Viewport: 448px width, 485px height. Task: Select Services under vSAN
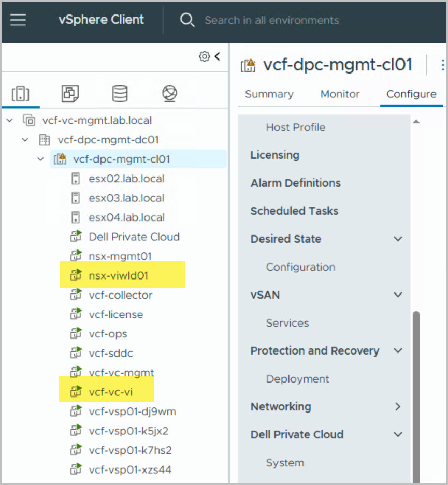[287, 323]
